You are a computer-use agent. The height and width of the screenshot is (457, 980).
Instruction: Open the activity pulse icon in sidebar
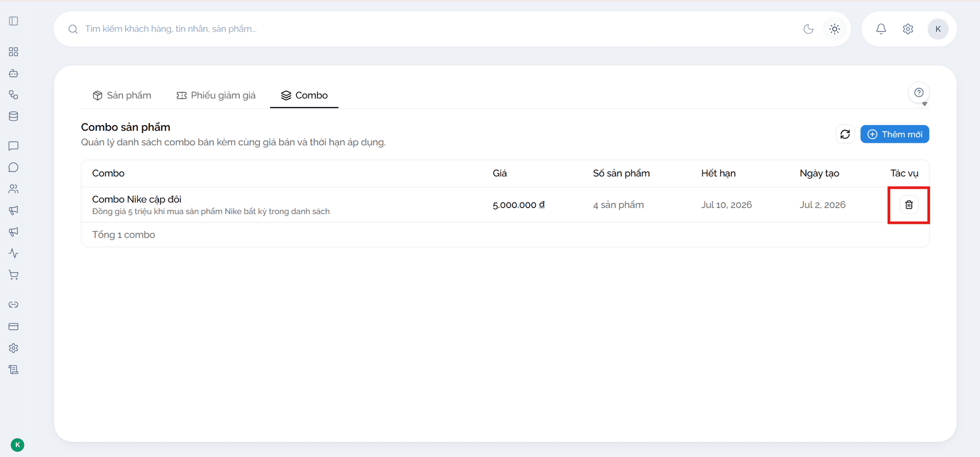pyautogui.click(x=14, y=253)
